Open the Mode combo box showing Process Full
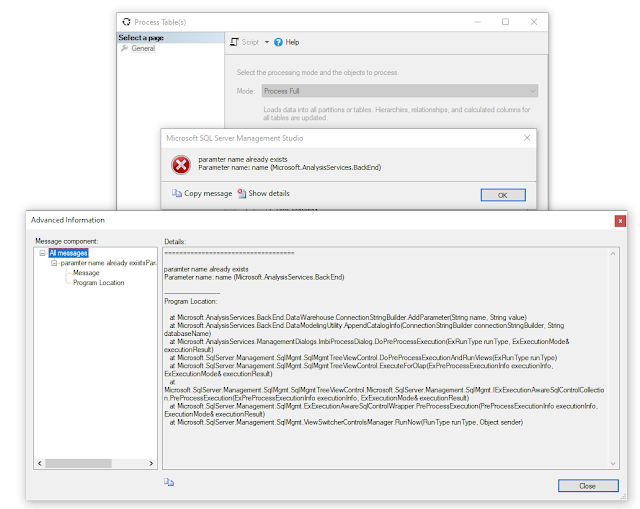640x509 pixels. coord(400,91)
